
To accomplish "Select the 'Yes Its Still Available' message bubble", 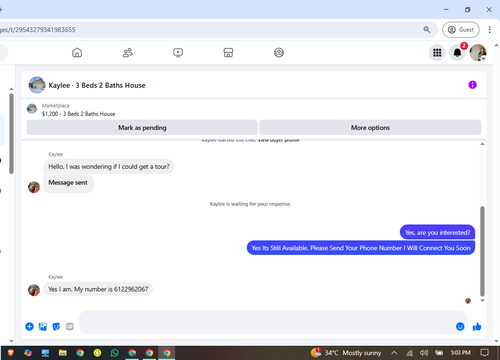I will (361, 248).
